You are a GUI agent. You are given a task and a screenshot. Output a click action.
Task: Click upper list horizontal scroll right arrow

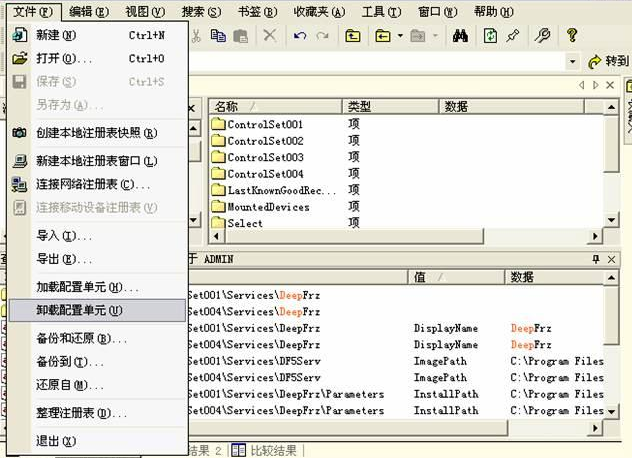[x=595, y=236]
